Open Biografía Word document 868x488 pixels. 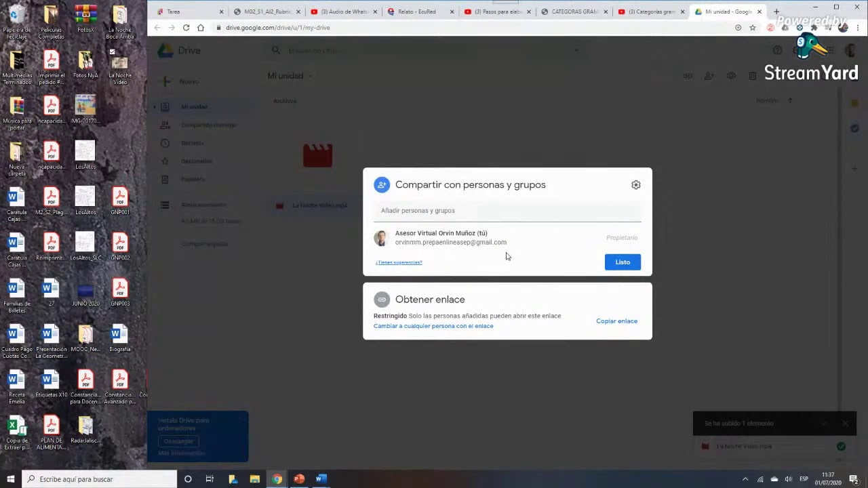click(x=120, y=338)
